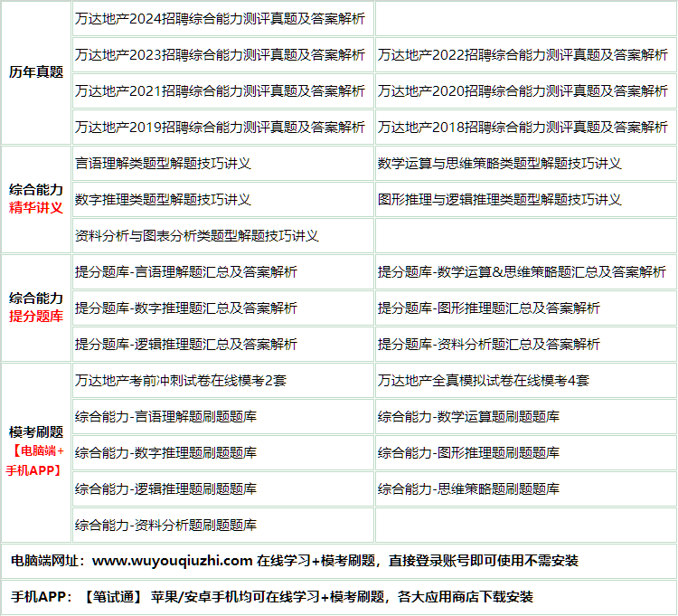Click the 【笔试通】 app name
Image resolution: width=678 pixels, height=616 pixels.
pos(113,597)
